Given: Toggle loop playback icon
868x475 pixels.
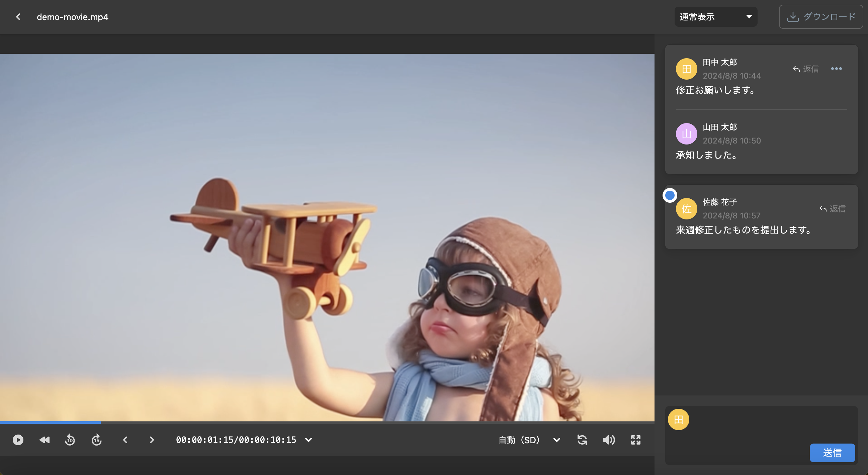Looking at the screenshot, I should pos(582,440).
